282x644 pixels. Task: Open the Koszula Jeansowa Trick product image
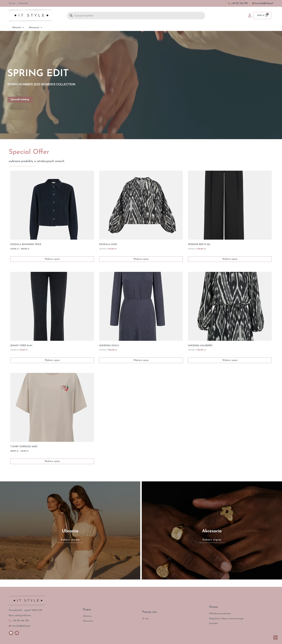52,205
